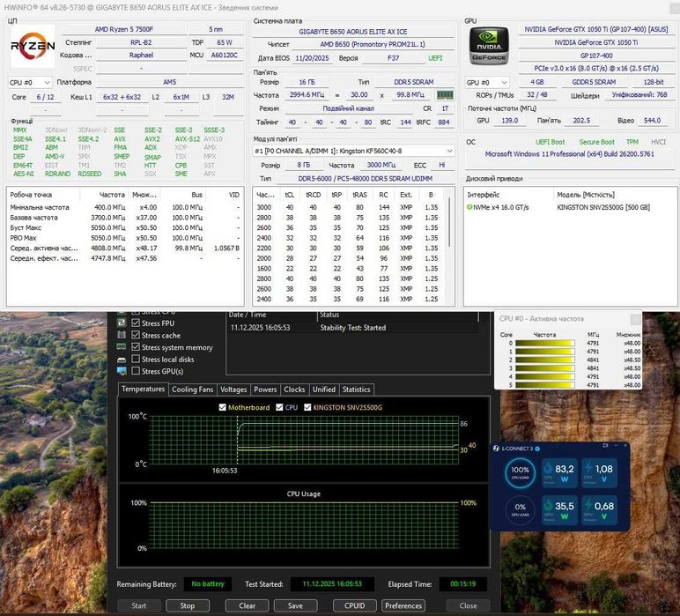680x616 pixels.
Task: Click the Stop button in stability test
Action: [x=187, y=605]
